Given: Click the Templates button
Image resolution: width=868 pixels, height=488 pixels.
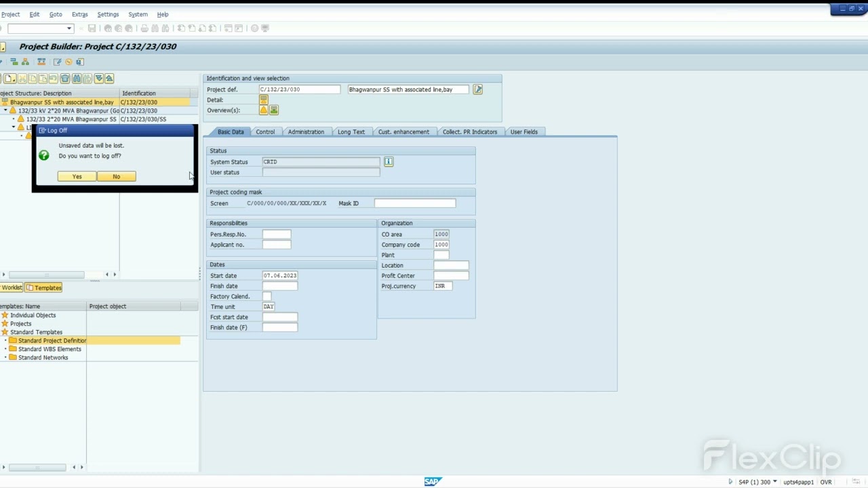Looking at the screenshot, I should [44, 287].
